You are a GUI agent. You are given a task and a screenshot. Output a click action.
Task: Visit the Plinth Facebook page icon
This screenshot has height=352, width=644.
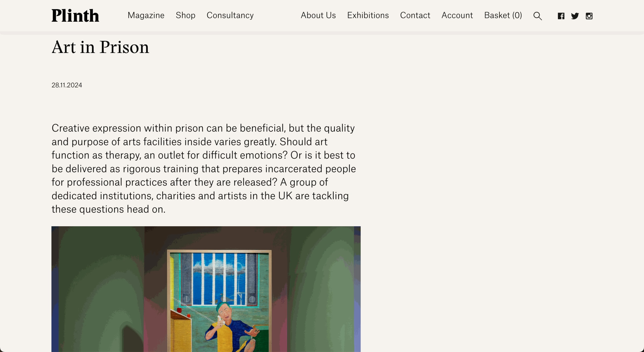[561, 16]
